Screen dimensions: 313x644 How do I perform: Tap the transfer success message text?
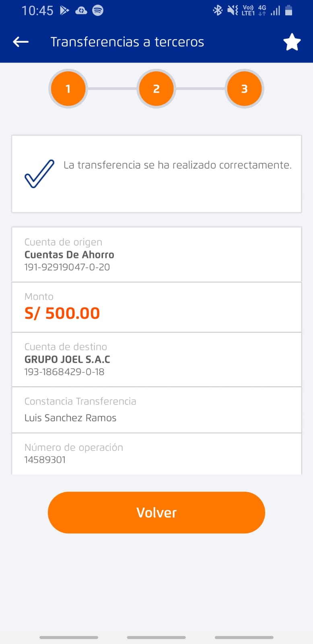point(177,165)
